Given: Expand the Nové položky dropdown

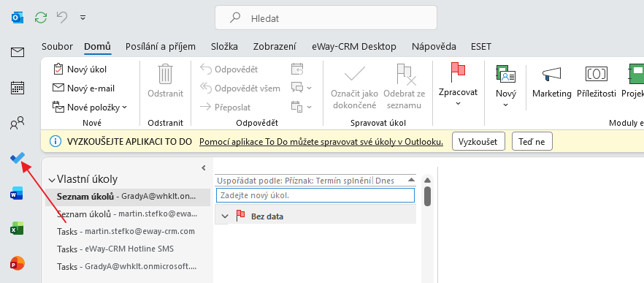Looking at the screenshot, I should point(90,107).
